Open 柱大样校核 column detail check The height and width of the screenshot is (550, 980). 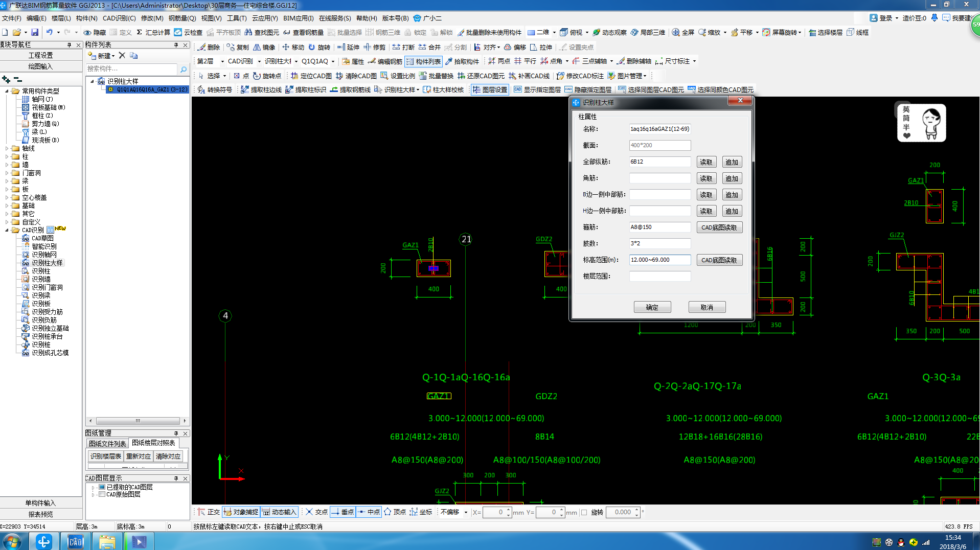[x=443, y=89]
